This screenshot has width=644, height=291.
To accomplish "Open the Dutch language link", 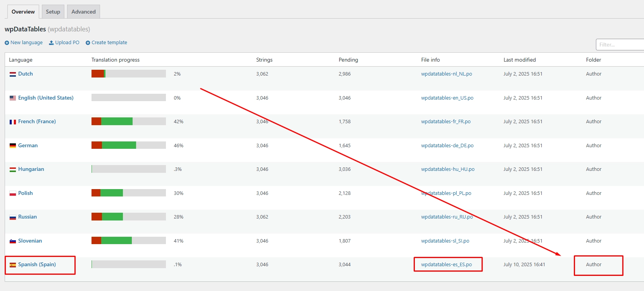I will pyautogui.click(x=26, y=74).
